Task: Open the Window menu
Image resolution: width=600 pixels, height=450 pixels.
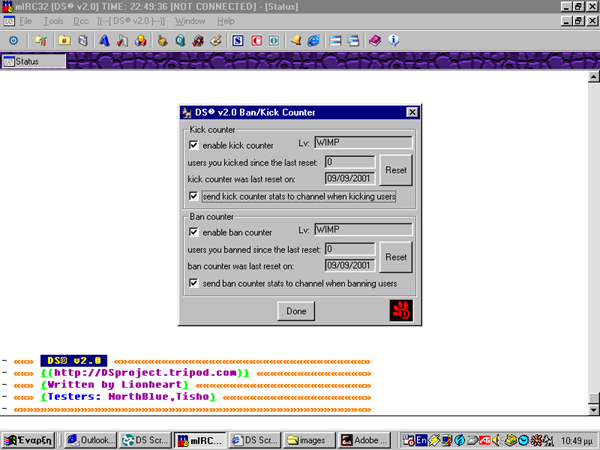Action: (x=190, y=21)
